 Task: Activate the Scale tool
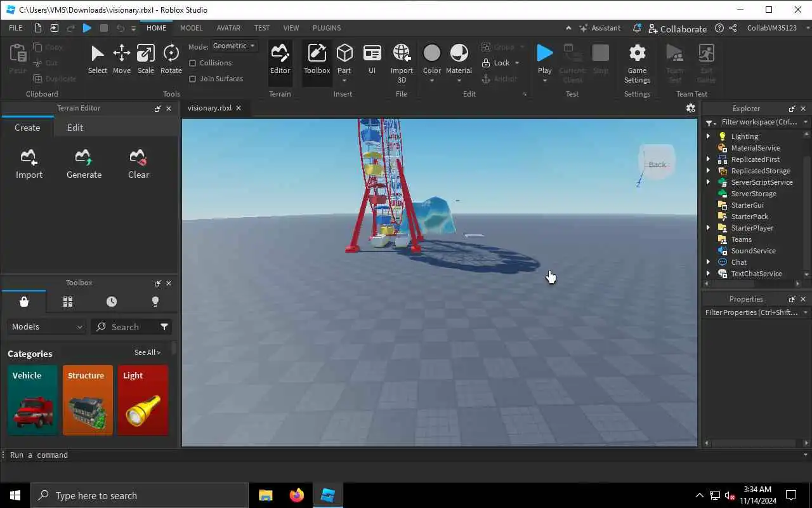[146, 60]
